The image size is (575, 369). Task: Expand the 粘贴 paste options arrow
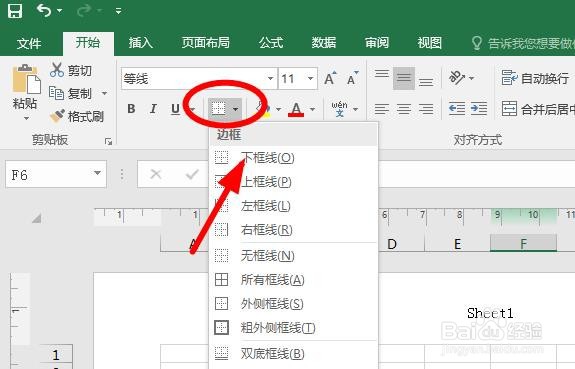[x=26, y=118]
